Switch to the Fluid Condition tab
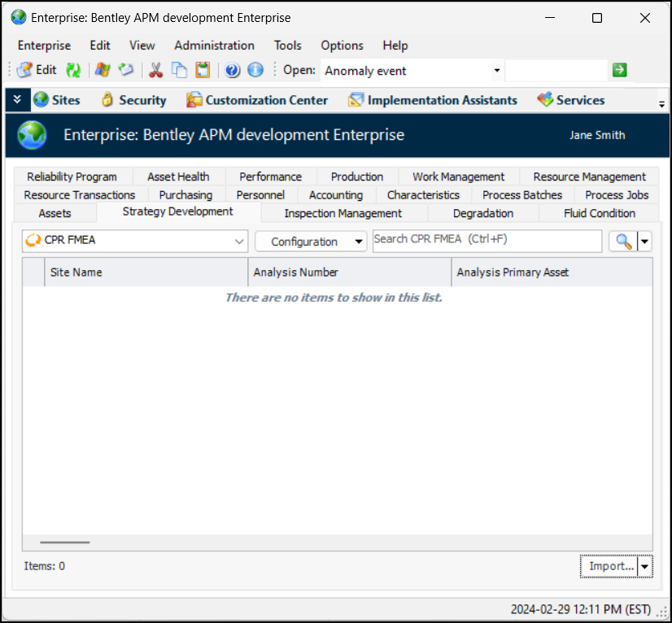The width and height of the screenshot is (672, 623). [599, 213]
